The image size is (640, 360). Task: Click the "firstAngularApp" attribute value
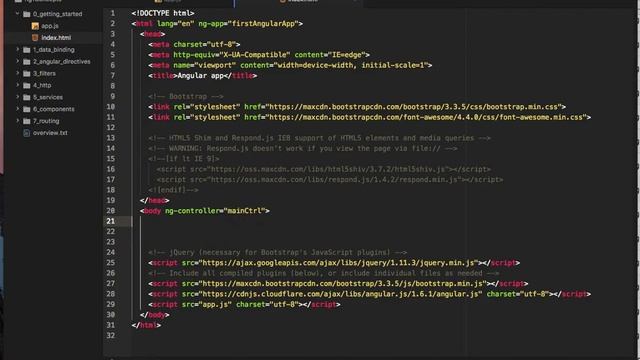pyautogui.click(x=263, y=24)
